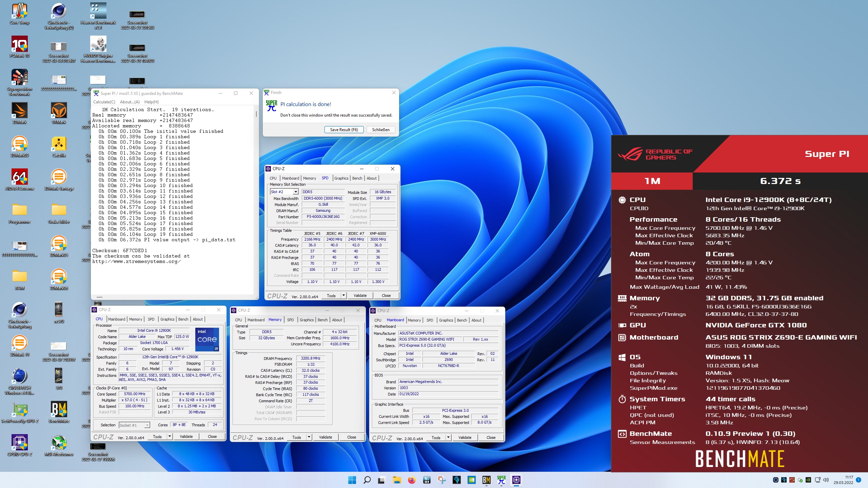This screenshot has width=868, height=488.
Task: Open the Slot #2 memory slot dropdown
Action: 296,192
